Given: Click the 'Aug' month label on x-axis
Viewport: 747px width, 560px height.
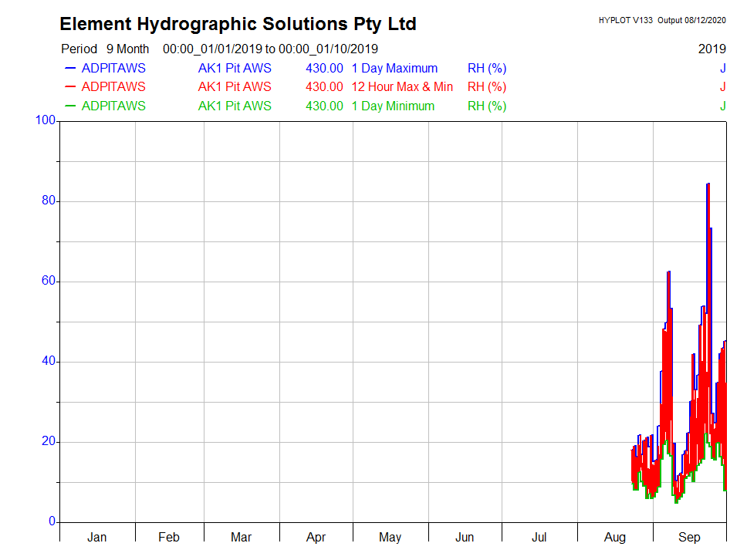Looking at the screenshot, I should (x=615, y=537).
